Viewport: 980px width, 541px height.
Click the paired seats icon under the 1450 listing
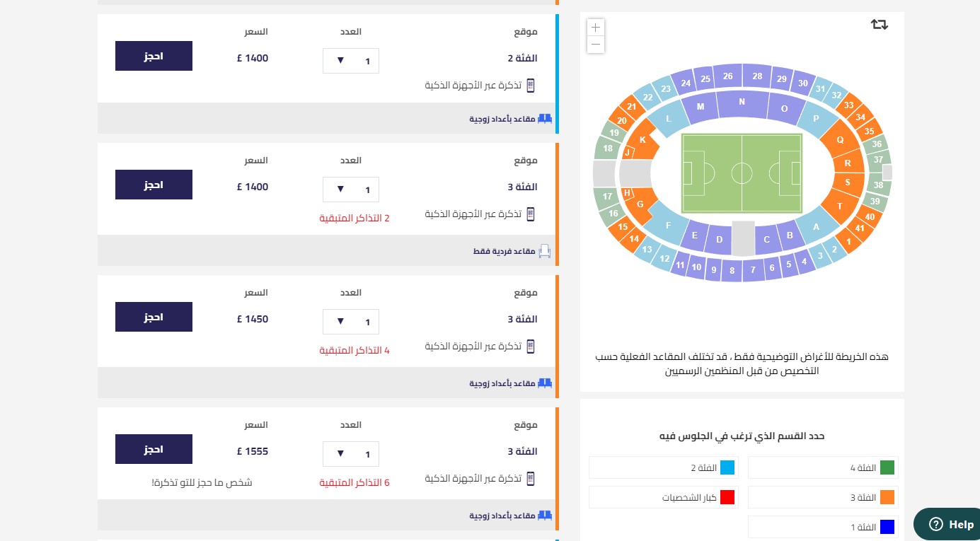click(544, 383)
